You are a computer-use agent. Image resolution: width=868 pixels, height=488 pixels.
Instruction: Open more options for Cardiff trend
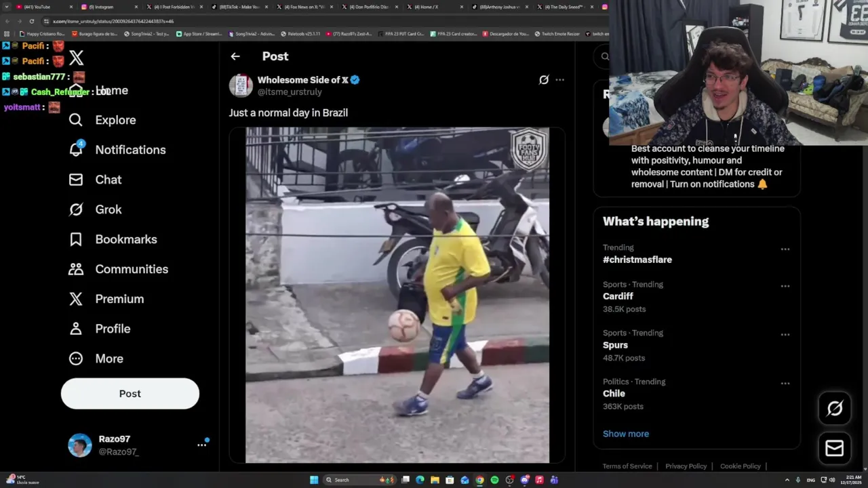(x=785, y=286)
